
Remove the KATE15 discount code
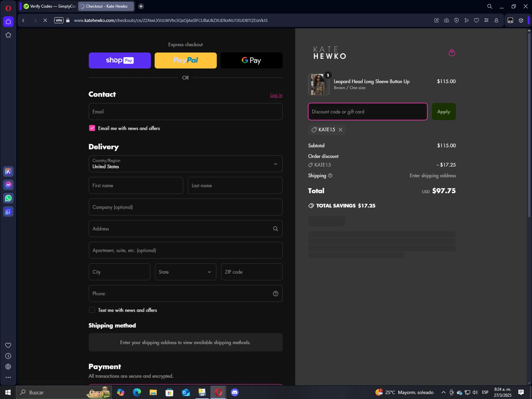(x=340, y=130)
